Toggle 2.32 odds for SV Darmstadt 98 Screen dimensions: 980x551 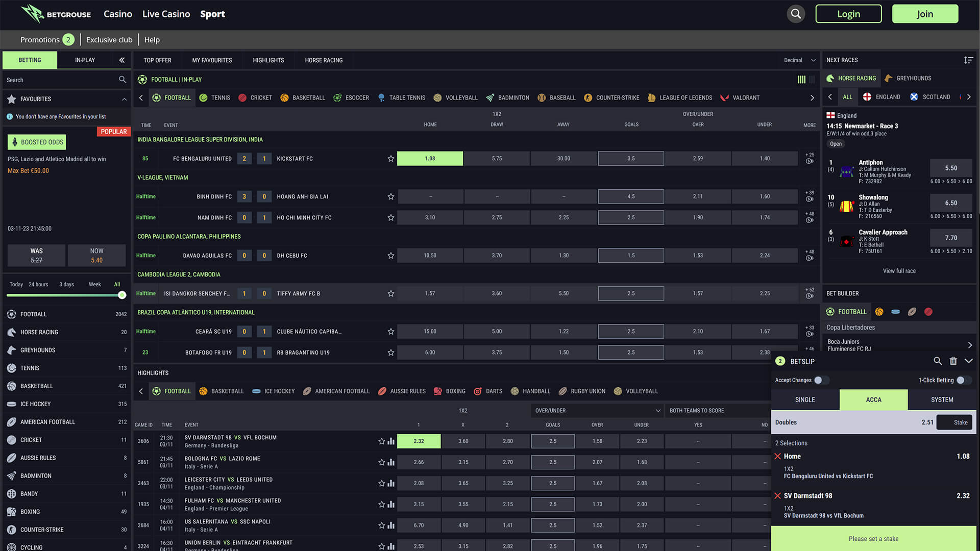419,441
